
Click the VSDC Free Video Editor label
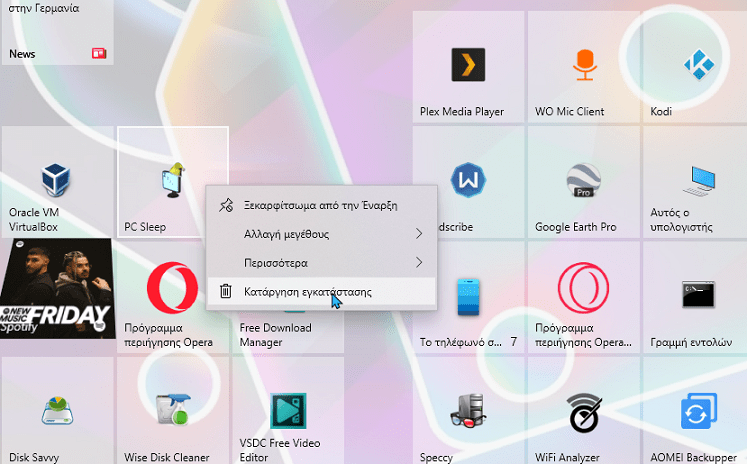point(280,450)
